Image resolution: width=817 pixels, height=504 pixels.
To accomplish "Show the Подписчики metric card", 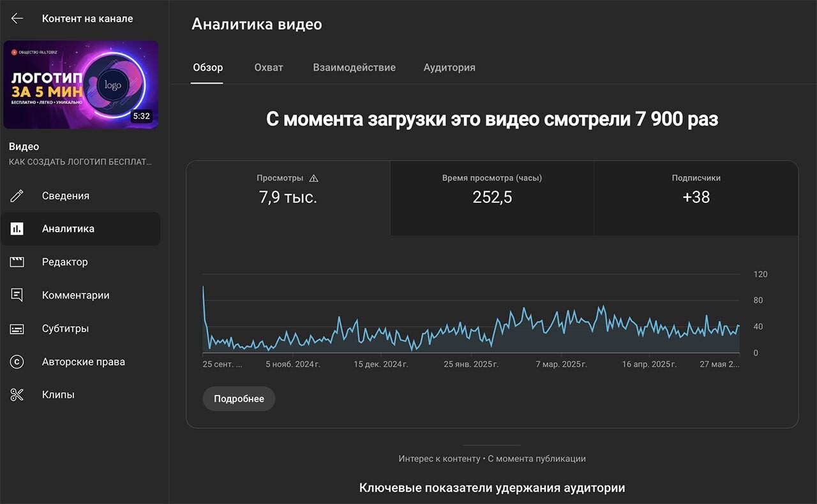I will coord(696,198).
